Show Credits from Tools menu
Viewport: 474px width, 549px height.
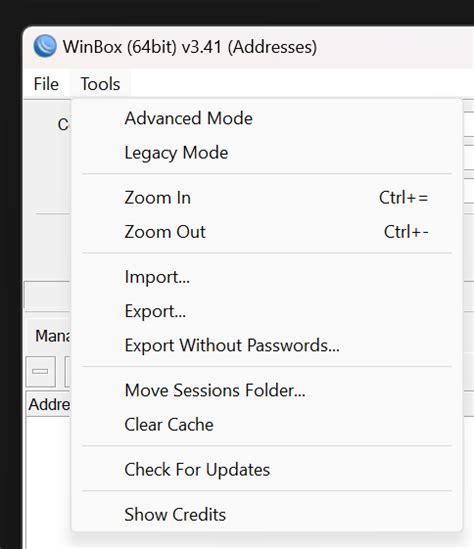click(x=267, y=514)
